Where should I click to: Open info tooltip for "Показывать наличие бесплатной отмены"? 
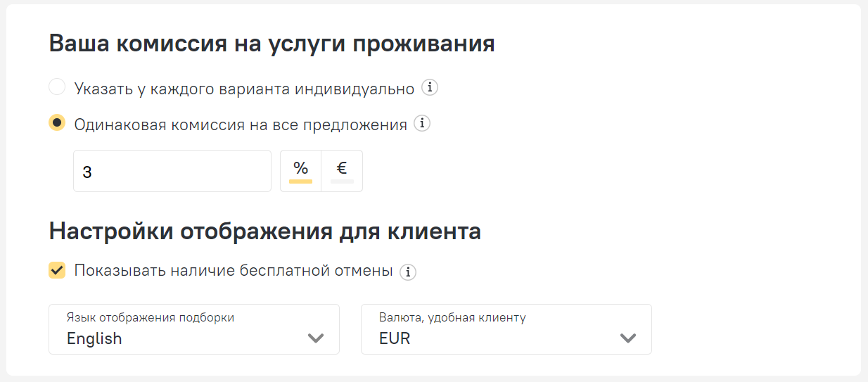coord(408,272)
